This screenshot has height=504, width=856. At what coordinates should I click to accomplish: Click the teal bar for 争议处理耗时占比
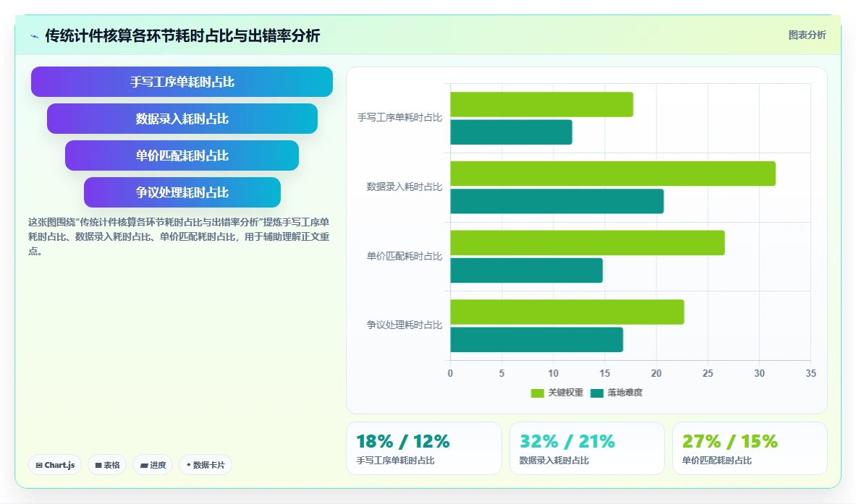point(537,340)
